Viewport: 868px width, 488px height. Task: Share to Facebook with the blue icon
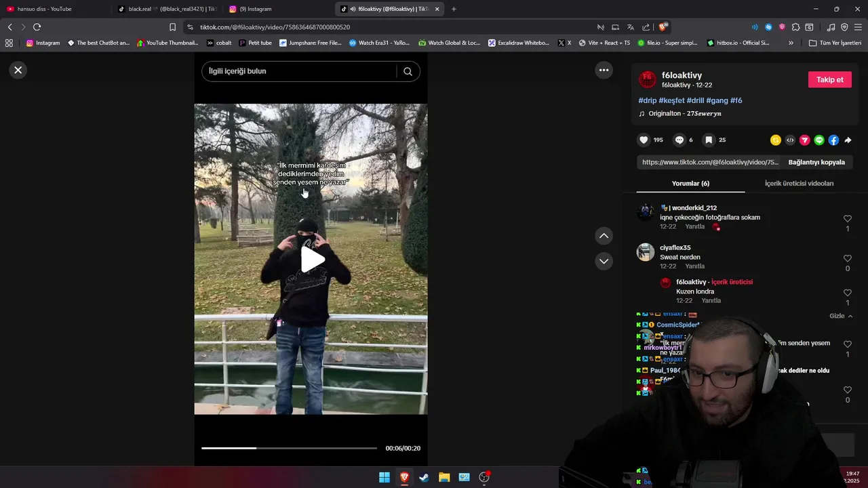pos(833,140)
